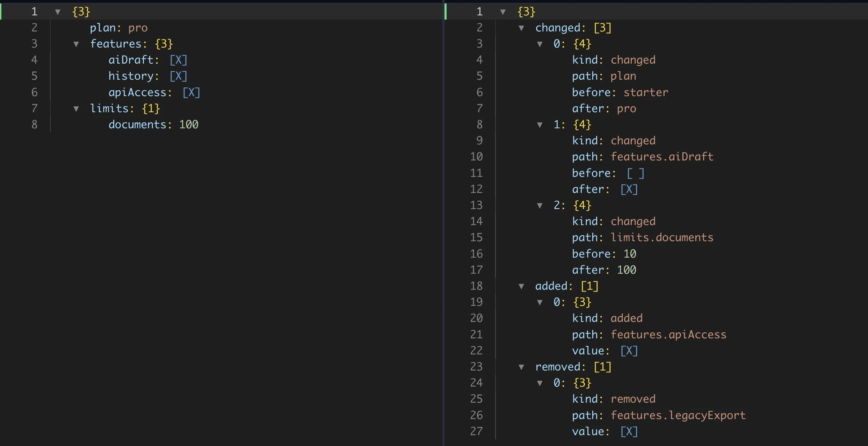Check the empty before checkbox for features.aiDraft
This screenshot has height=446, width=868.
coord(636,173)
